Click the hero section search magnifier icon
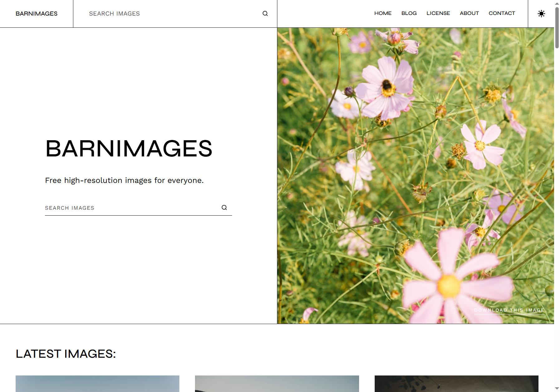This screenshot has width=560, height=392. (224, 208)
